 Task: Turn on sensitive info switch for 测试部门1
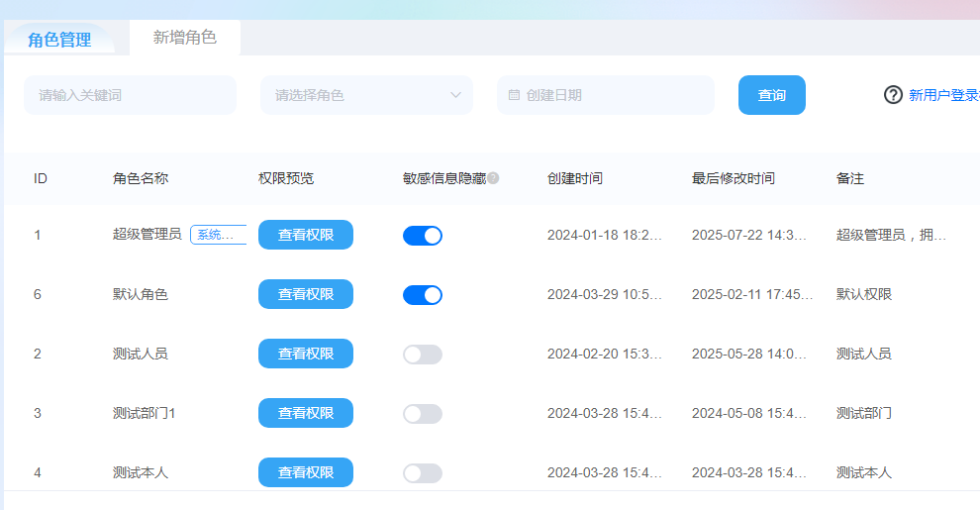tap(423, 414)
